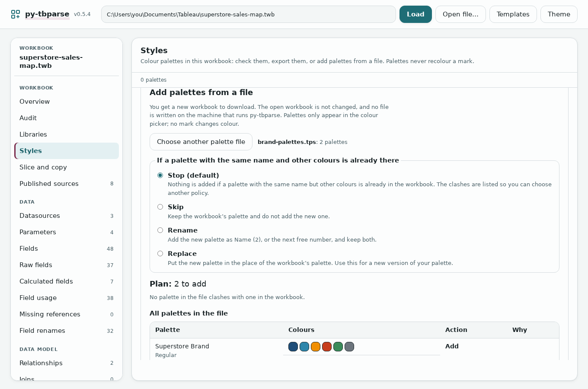The width and height of the screenshot is (588, 389).
Task: Go to the Audit sidebar item
Action: pyautogui.click(x=67, y=118)
